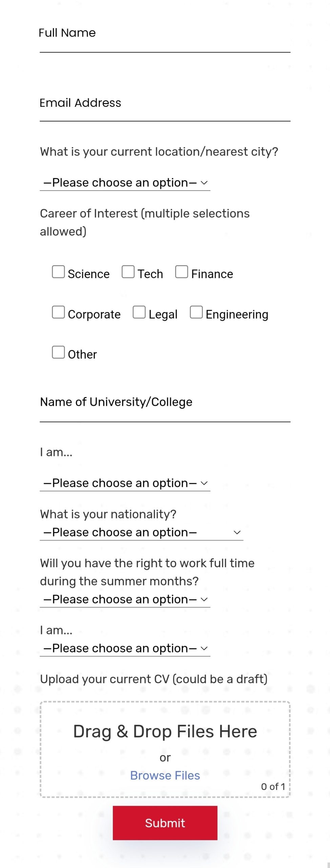Expand the I am... dropdown below University field

125,483
